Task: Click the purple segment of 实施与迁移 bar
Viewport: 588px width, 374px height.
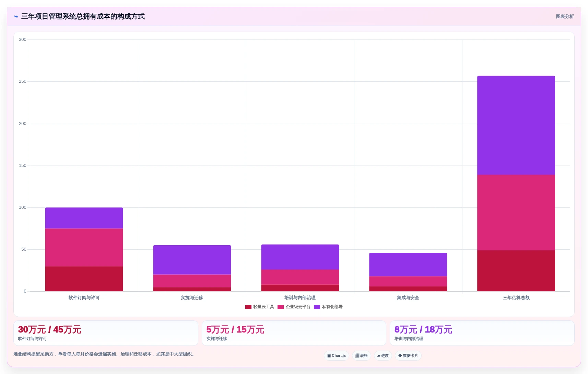Action: tap(192, 260)
